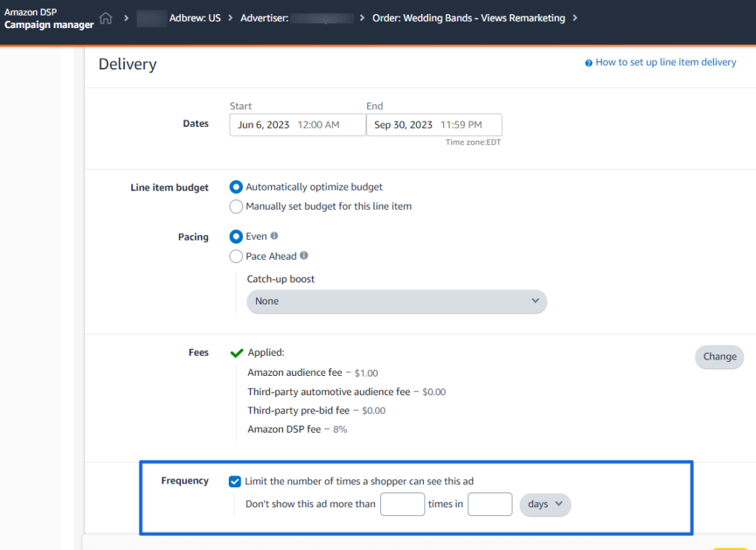Select Even pacing radio button

pos(236,236)
